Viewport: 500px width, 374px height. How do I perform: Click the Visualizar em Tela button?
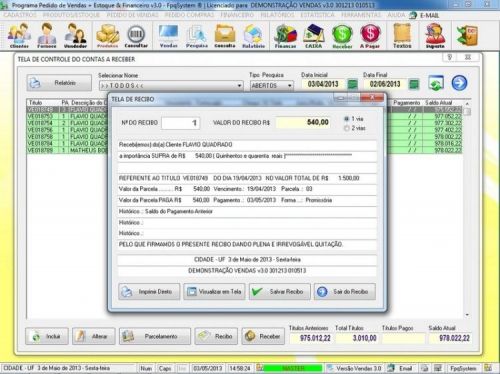(214, 292)
